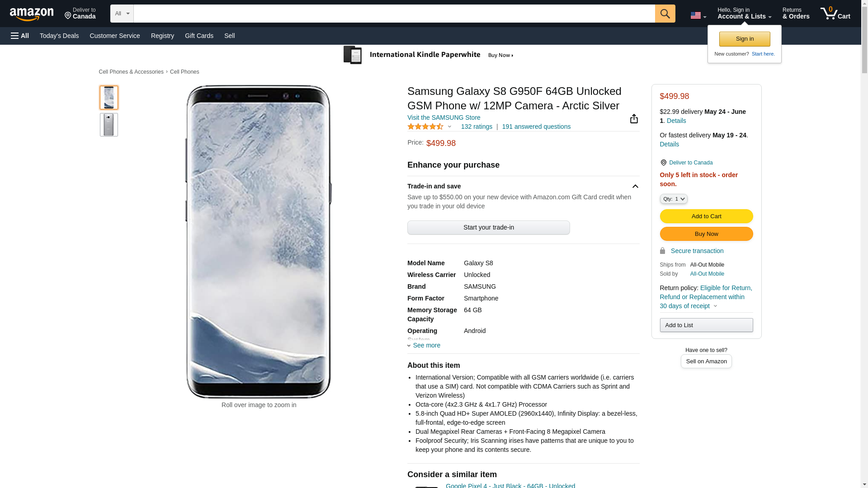
Task: Click the search magnifier button
Action: pyautogui.click(x=665, y=14)
